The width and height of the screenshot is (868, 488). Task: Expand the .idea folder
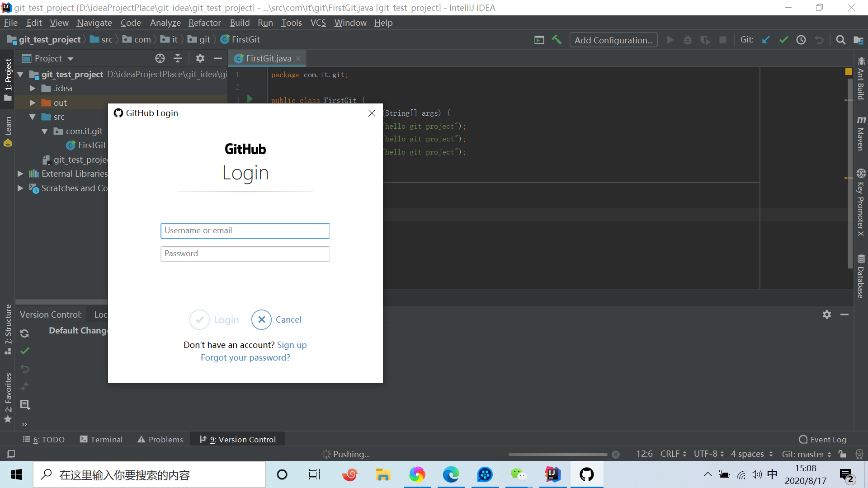click(32, 88)
